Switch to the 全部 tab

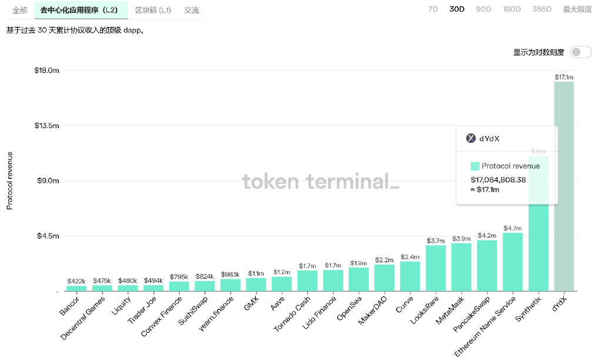pyautogui.click(x=20, y=10)
